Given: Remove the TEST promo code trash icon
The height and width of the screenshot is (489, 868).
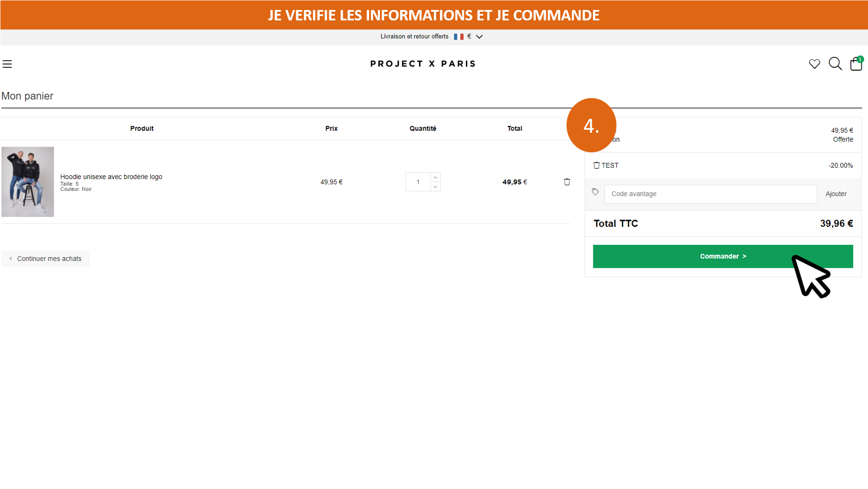Looking at the screenshot, I should 596,165.
